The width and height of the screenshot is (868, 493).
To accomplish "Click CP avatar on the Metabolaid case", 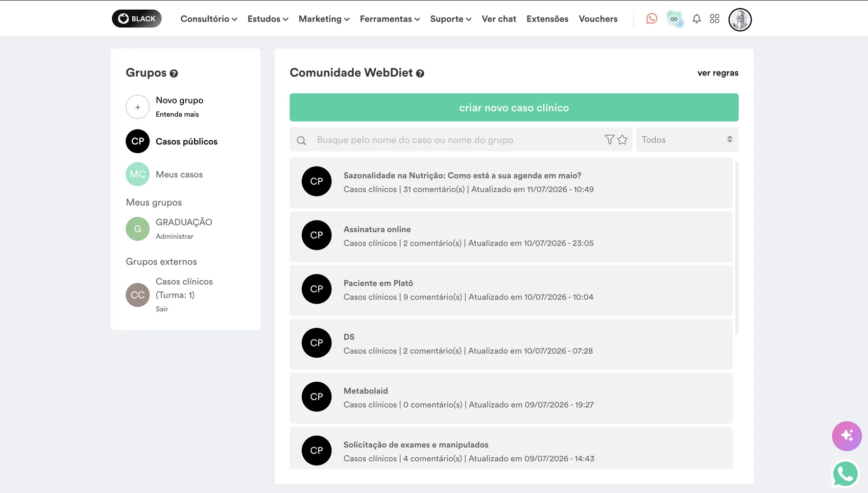I will pos(317,397).
